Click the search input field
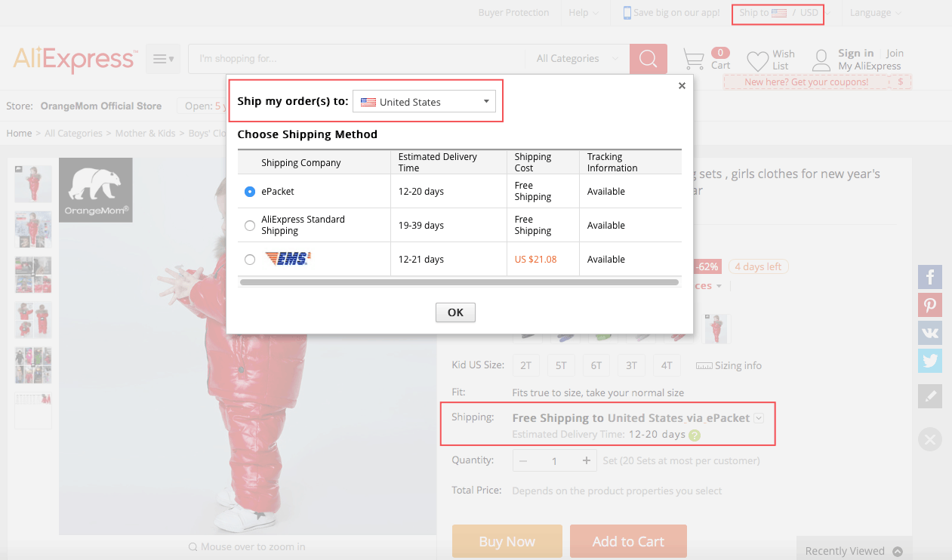The width and height of the screenshot is (952, 560). 356,59
